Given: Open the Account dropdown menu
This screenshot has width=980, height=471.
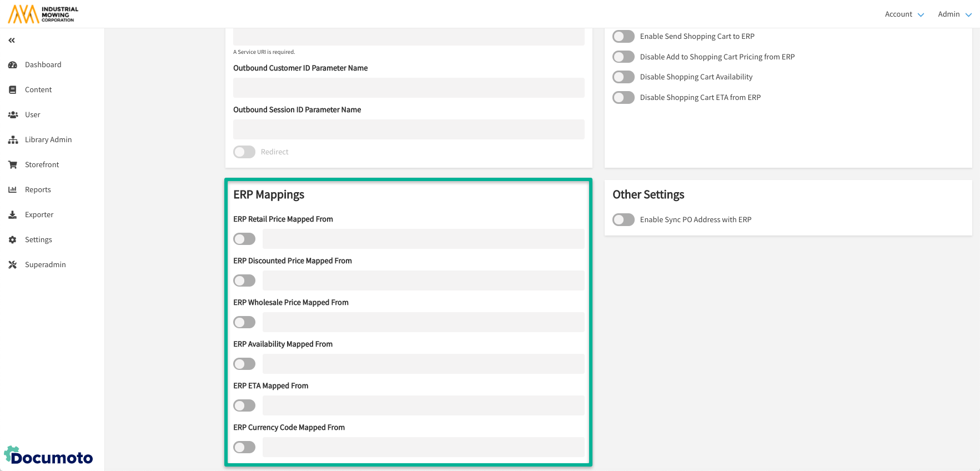Looking at the screenshot, I should [904, 14].
